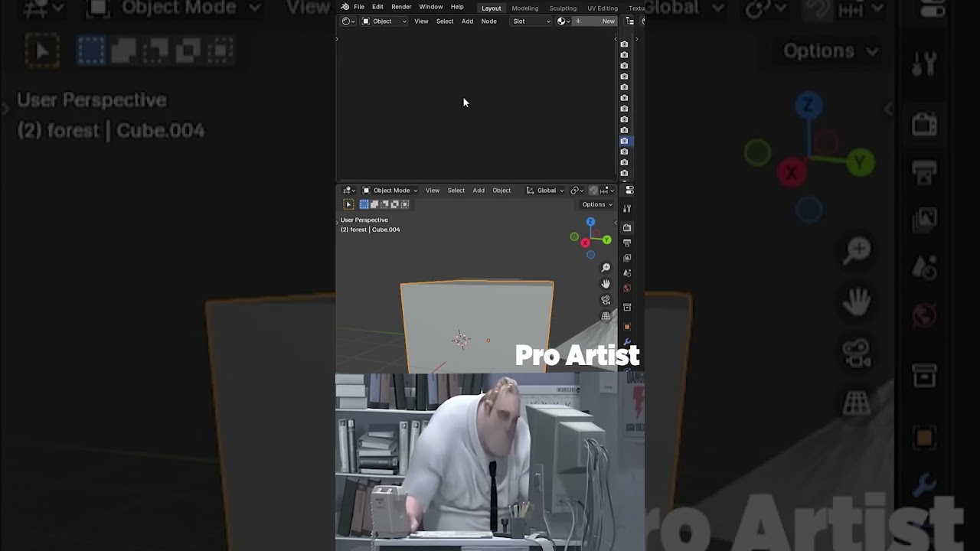Click the red X axis on gizmo

click(585, 243)
